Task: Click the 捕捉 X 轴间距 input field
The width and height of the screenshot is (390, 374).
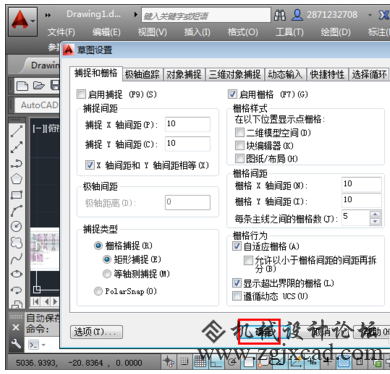Action: point(188,124)
